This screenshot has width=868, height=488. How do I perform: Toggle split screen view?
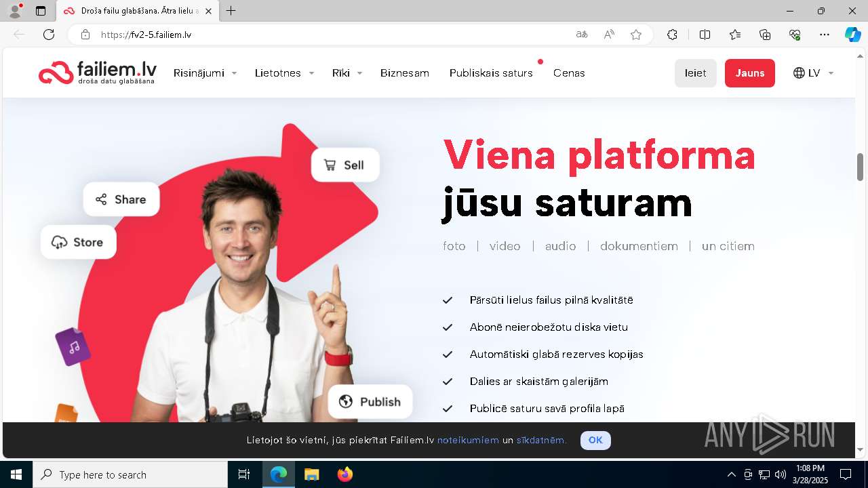point(705,35)
